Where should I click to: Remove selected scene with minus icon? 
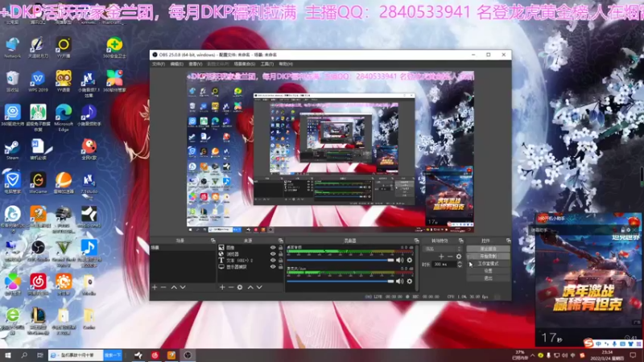[x=163, y=287]
